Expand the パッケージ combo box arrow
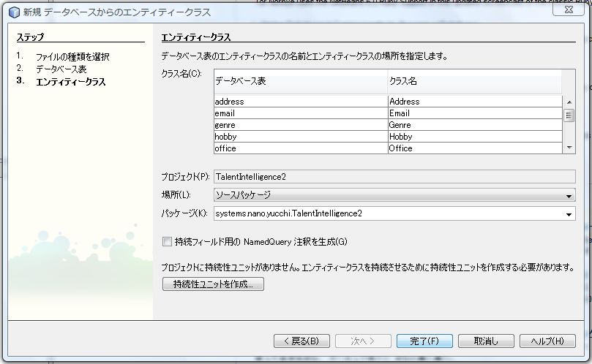 (x=569, y=214)
